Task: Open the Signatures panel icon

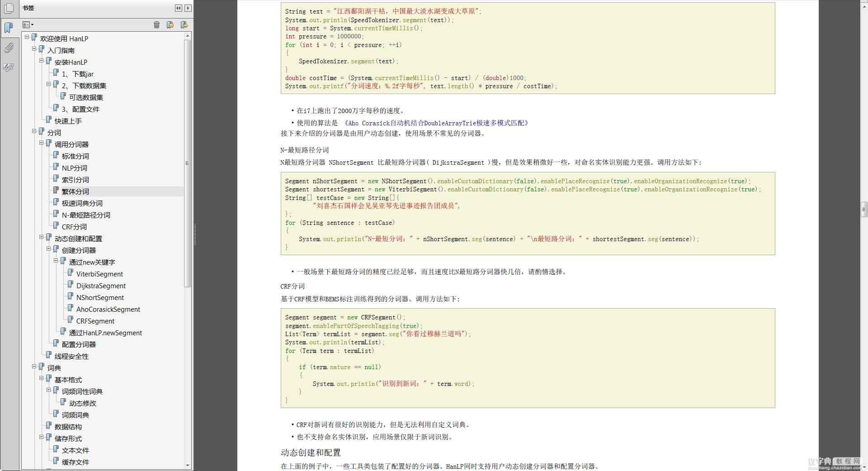Action: point(9,67)
